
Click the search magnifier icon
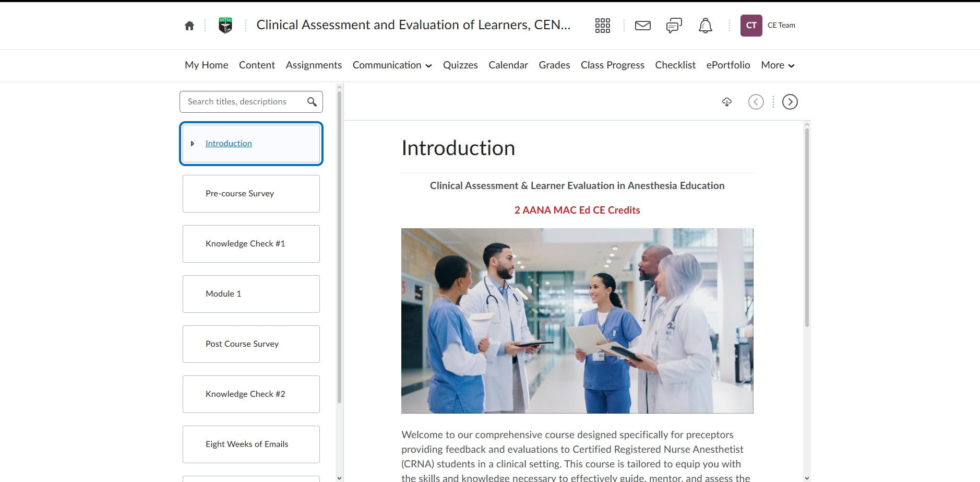click(312, 102)
